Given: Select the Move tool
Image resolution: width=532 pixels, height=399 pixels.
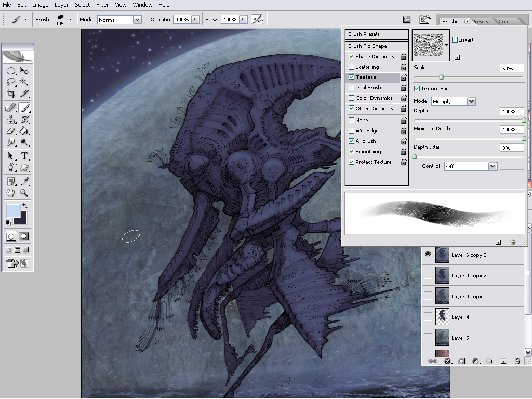Looking at the screenshot, I should 24,71.
